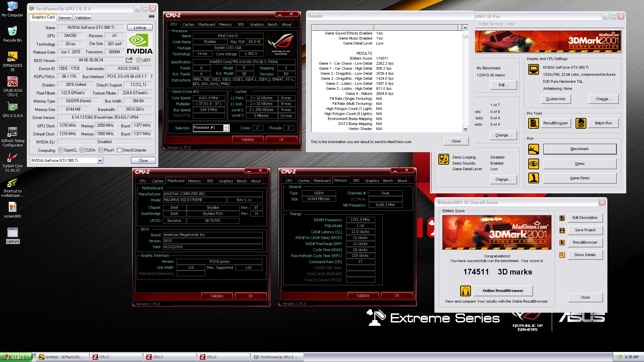Click Details list scroll-up arrow
The width and height of the screenshot is (644, 362).
465,27
